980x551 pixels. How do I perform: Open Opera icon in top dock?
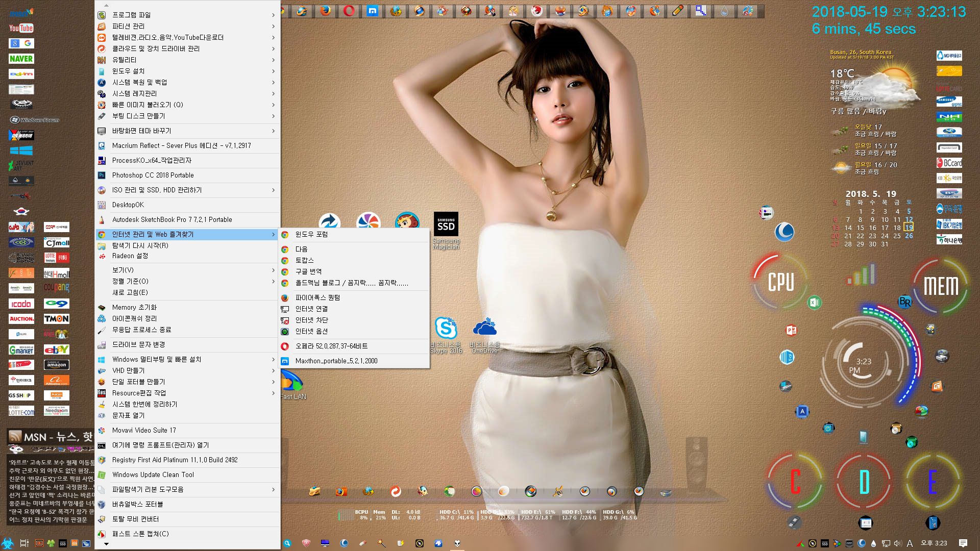pos(349,11)
